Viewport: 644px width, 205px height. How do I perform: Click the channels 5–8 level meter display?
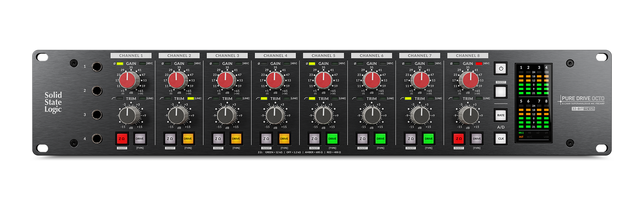click(534, 113)
